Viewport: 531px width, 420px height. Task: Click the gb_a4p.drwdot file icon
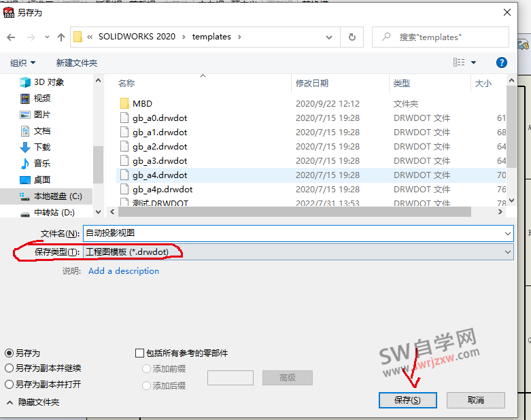124,189
